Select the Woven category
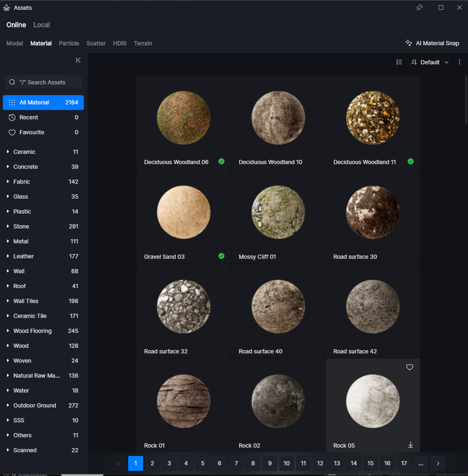This screenshot has width=468, height=476. 43,361
